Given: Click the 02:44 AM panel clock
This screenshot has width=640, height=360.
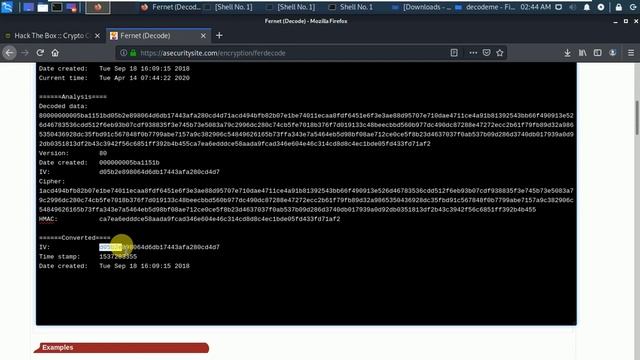Looking at the screenshot, I should pos(536,7).
